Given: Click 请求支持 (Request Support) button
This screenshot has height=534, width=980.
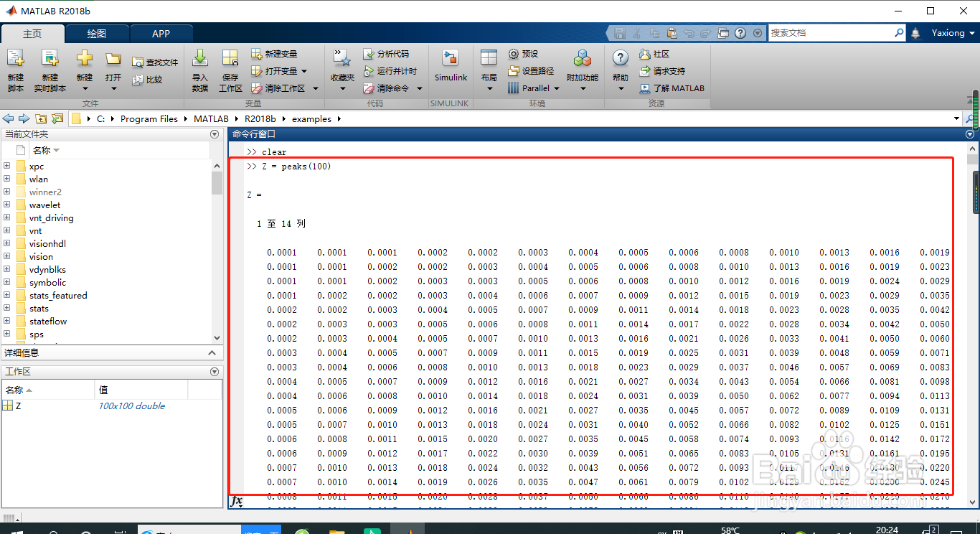Looking at the screenshot, I should coord(661,71).
